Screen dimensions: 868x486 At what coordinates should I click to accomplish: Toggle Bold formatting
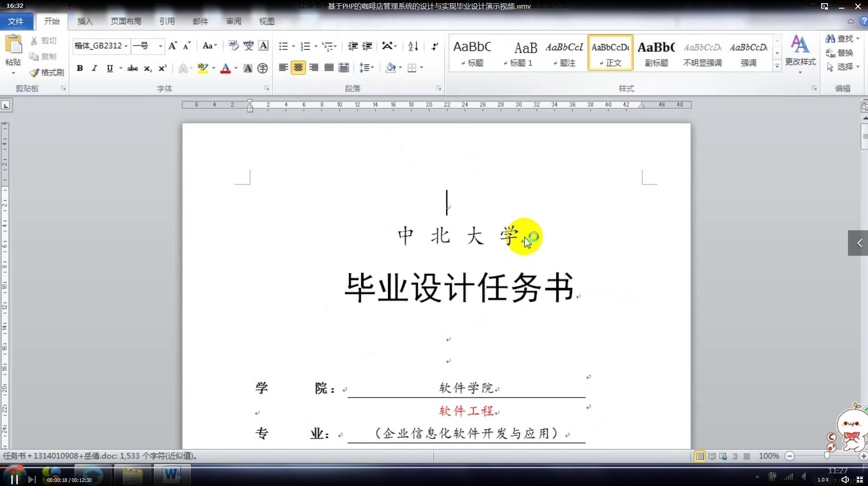coord(80,68)
